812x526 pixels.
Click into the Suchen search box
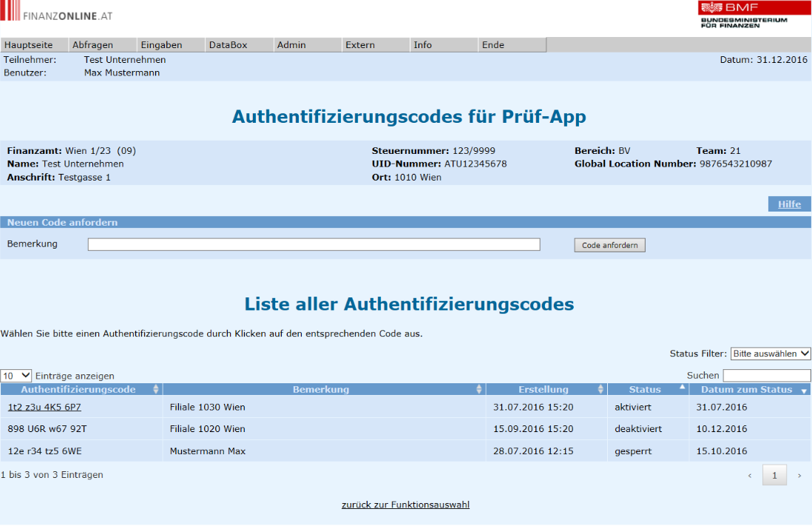(x=766, y=376)
